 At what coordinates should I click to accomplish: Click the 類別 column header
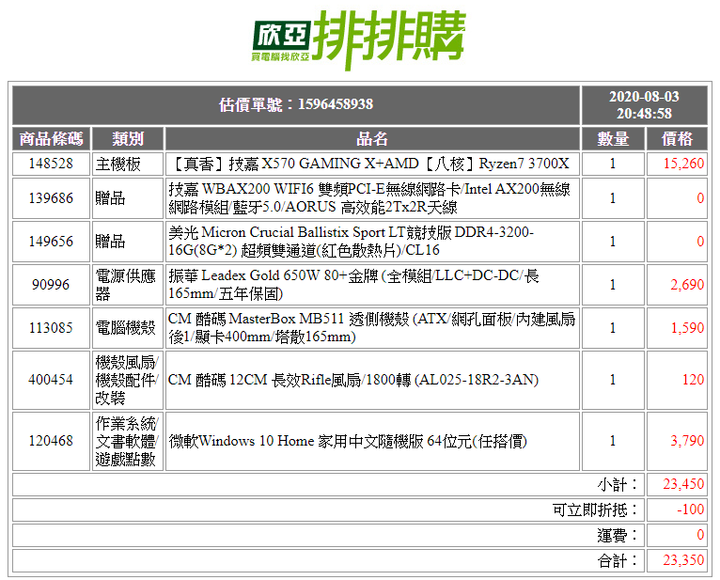pyautogui.click(x=128, y=139)
